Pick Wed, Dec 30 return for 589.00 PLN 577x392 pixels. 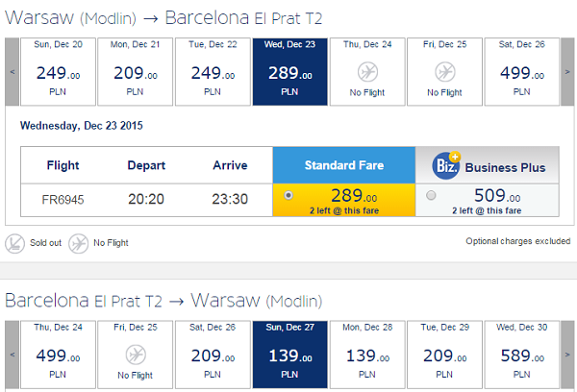522,355
